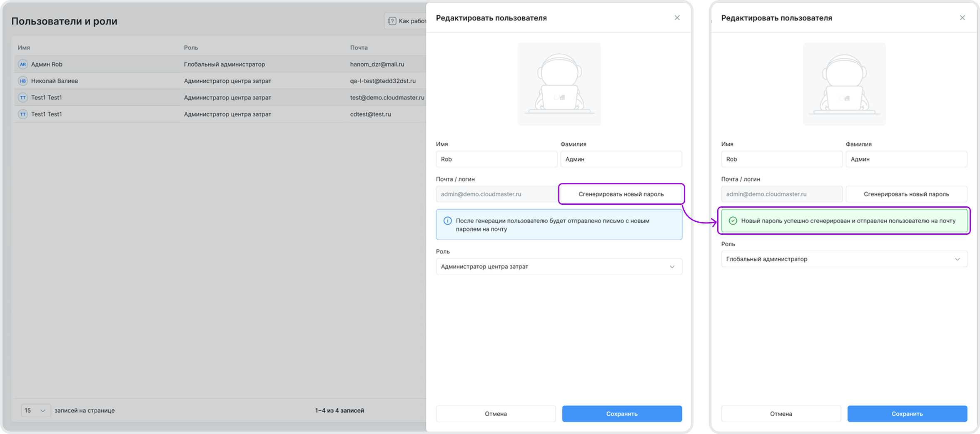Click the blue info icon in the notice

447,221
